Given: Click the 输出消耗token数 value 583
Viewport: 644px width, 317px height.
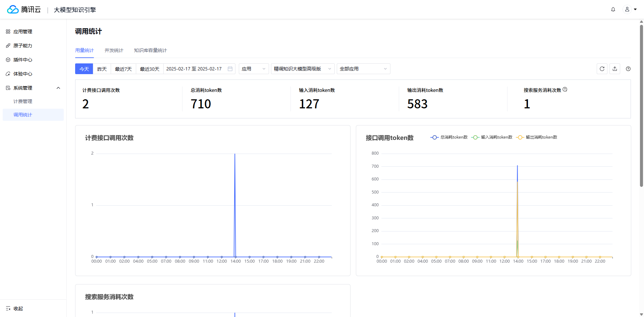Looking at the screenshot, I should (x=418, y=104).
